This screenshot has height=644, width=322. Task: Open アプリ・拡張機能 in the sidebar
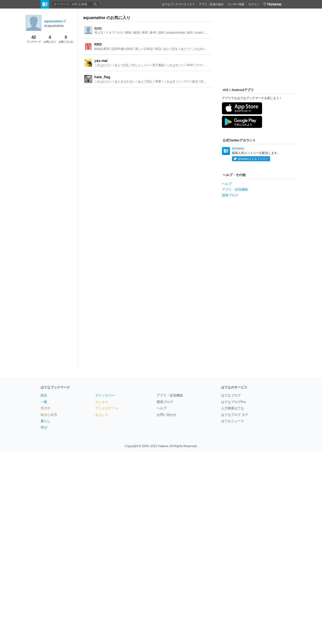[235, 190]
